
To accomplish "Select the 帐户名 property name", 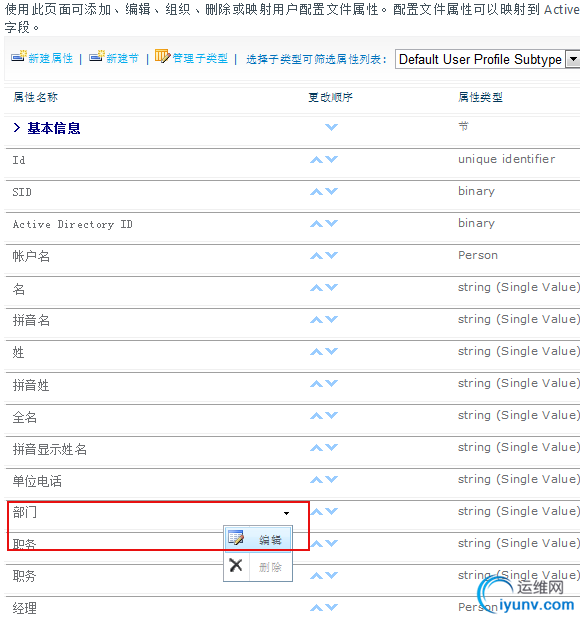I will [31, 256].
